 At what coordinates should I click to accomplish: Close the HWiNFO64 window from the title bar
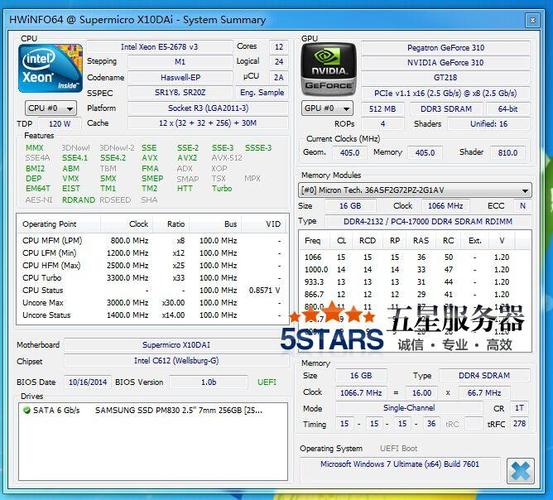[x=532, y=20]
